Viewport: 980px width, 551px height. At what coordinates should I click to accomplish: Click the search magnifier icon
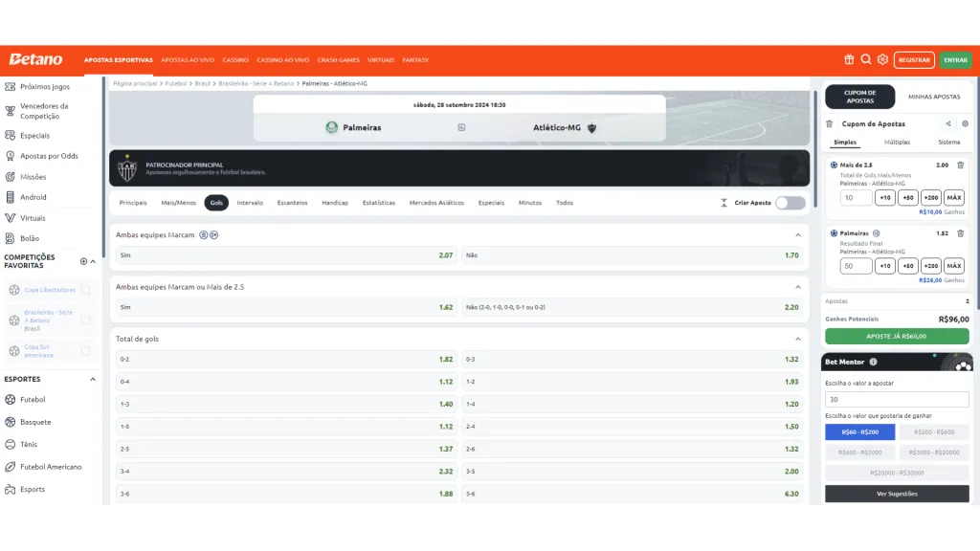[866, 59]
